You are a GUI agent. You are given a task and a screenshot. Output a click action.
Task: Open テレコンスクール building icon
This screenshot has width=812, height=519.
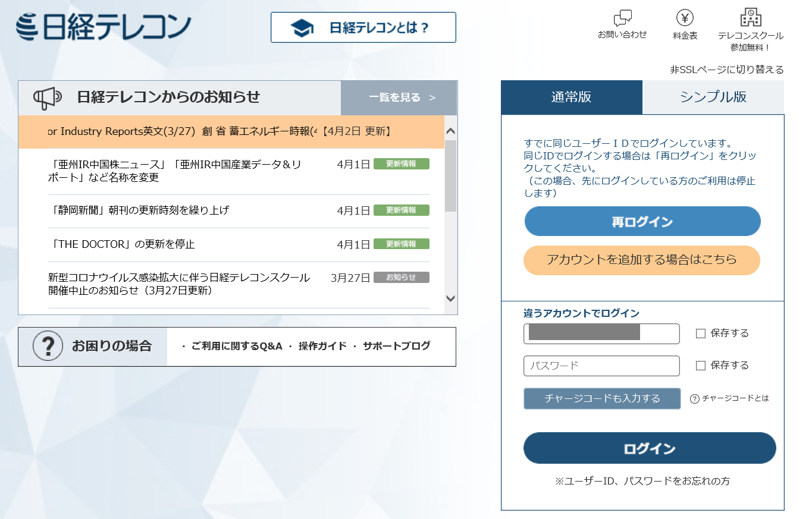pos(751,18)
